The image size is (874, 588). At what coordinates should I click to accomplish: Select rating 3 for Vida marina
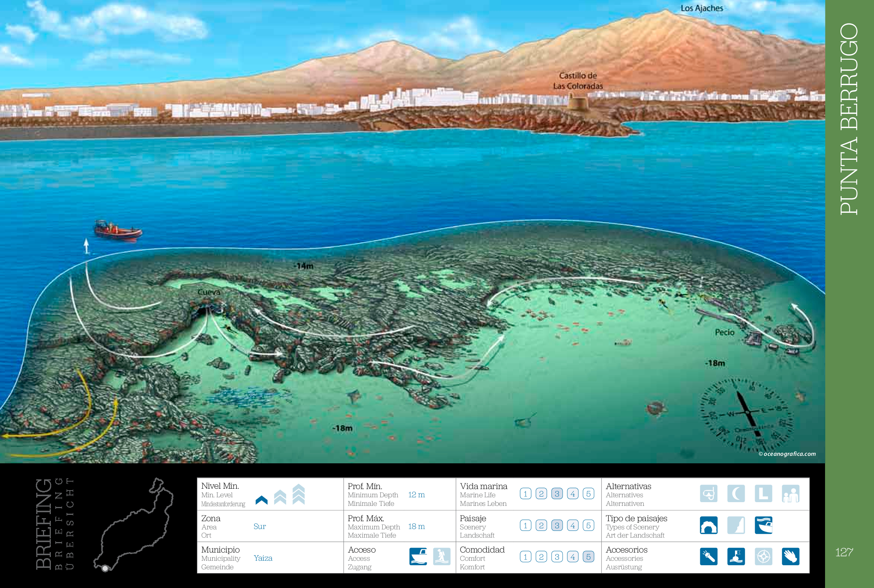[x=556, y=494]
